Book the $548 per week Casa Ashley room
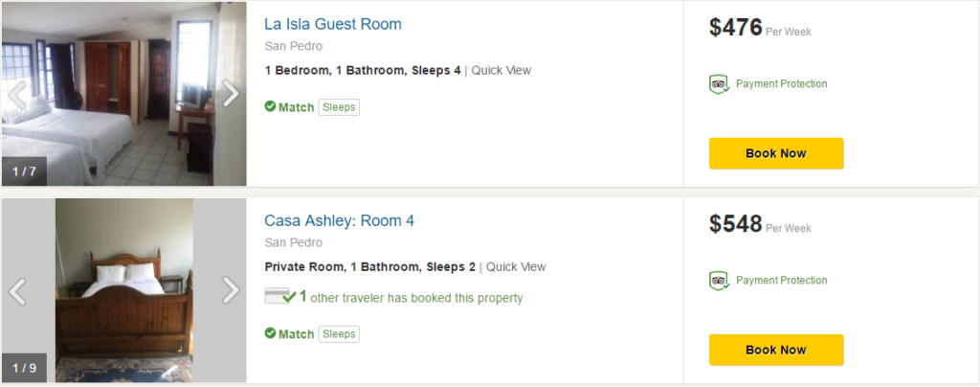 coord(775,350)
